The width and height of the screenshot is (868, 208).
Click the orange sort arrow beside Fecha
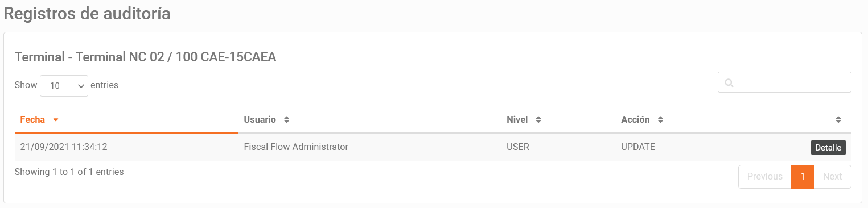pos(56,120)
